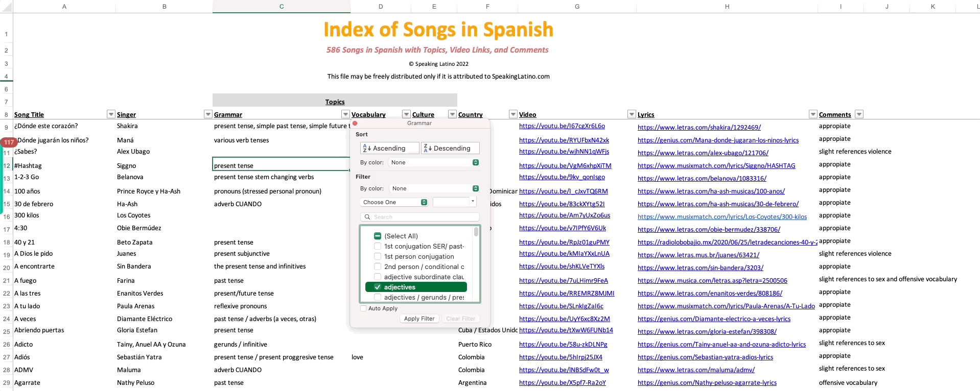Screen dimensions: 980x391
Task: Open Siggno HASHTAG musixmatch link
Action: 716,165
